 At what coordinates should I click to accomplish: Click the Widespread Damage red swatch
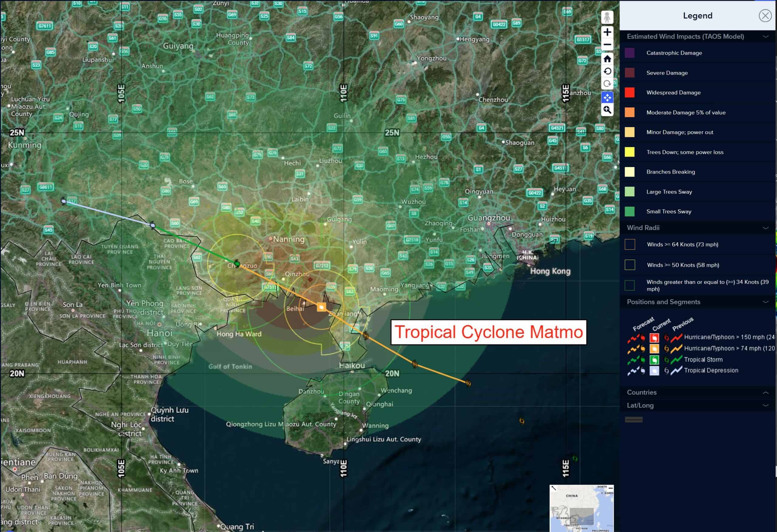coord(629,93)
